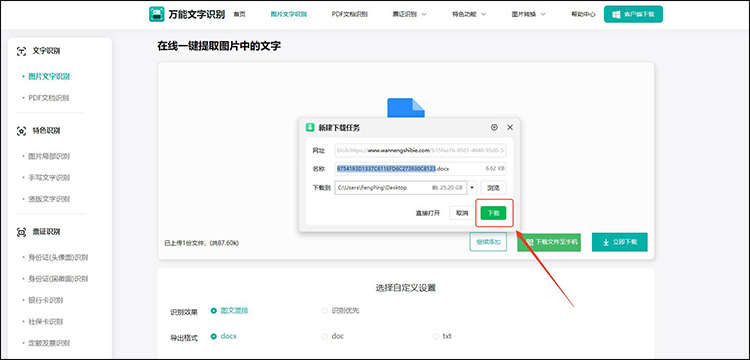
Task: Click the 在线一键提取图片中的文字 heading
Action: tap(219, 46)
